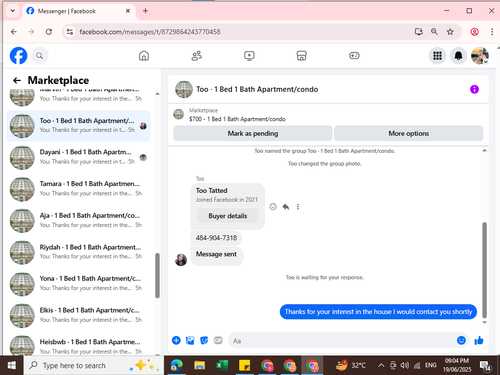Open Excel from the taskbar

pos(222,366)
